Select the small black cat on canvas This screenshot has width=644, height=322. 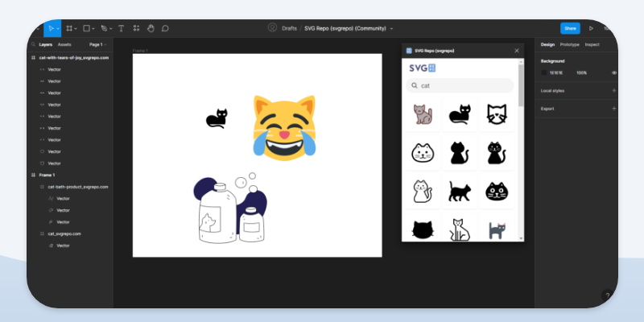(x=217, y=118)
